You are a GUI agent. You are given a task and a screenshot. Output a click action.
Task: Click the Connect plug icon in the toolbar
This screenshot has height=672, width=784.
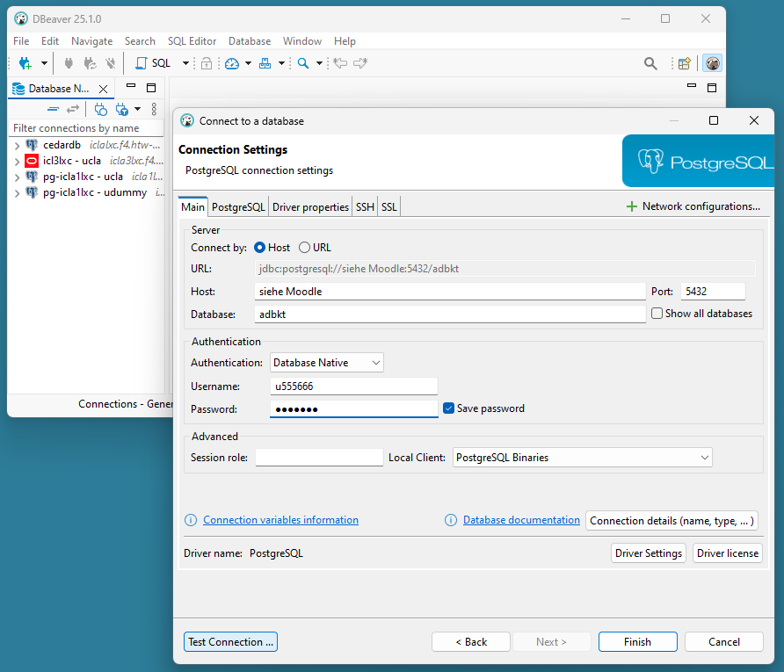coord(69,63)
